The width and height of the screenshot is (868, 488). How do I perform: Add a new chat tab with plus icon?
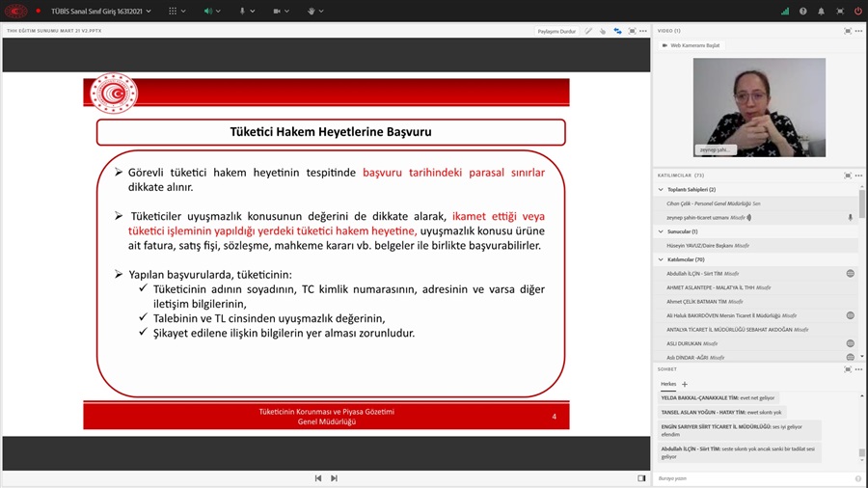pos(684,384)
